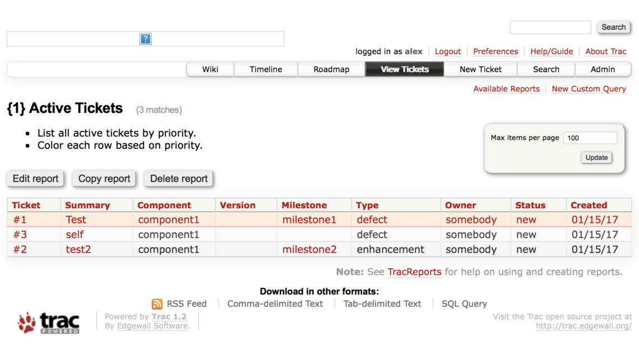This screenshot has width=639, height=364.
Task: Open the Roadmap tab
Action: point(331,69)
